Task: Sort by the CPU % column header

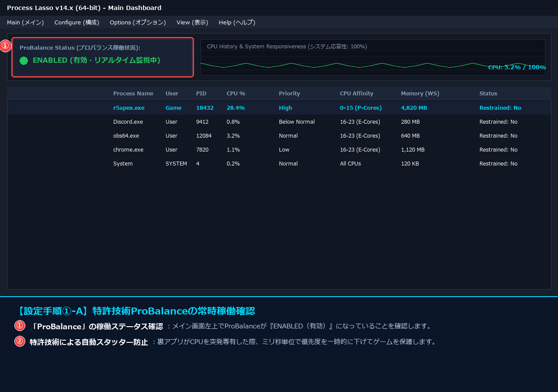Action: point(236,94)
